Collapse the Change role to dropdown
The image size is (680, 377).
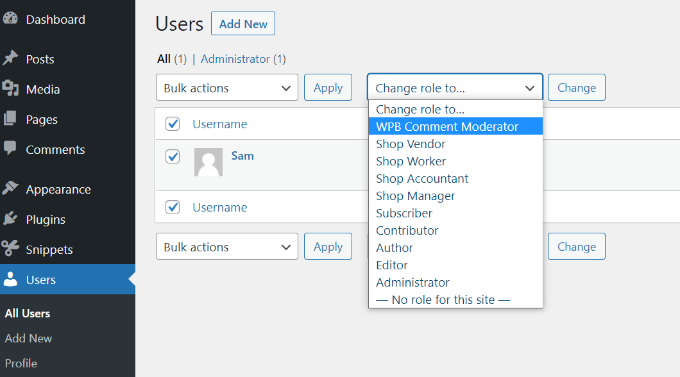pos(455,88)
